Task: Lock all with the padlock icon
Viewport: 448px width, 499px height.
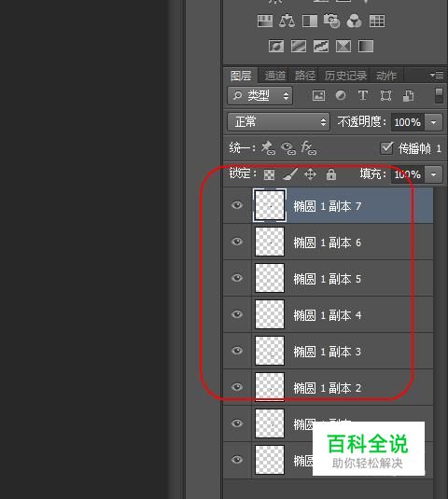Action: 331,174
